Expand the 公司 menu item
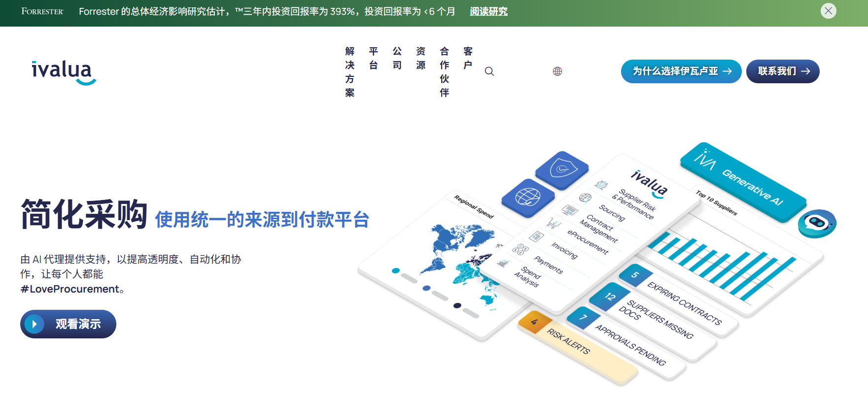Image resolution: width=868 pixels, height=396 pixels. click(x=397, y=58)
